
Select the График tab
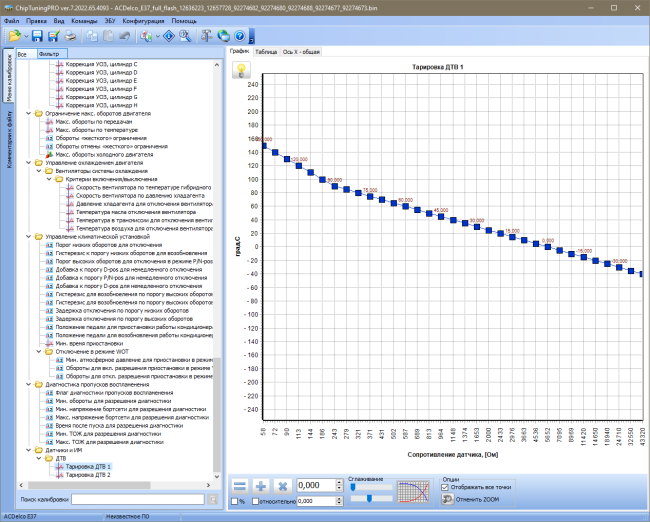(x=240, y=51)
